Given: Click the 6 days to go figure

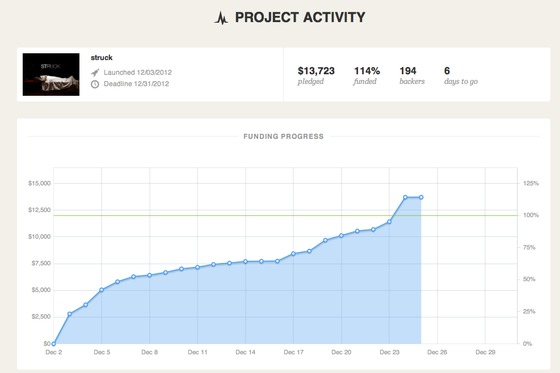Looking at the screenshot, I should click(x=447, y=71).
